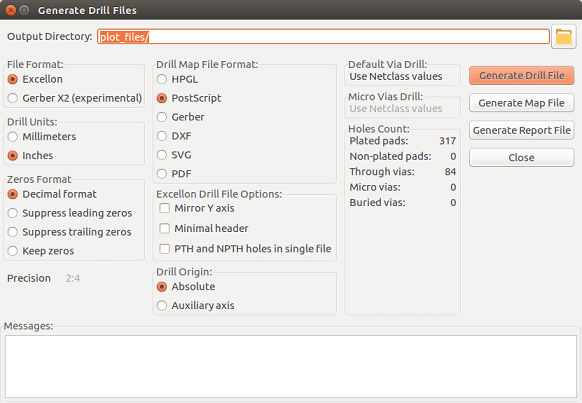Select Gerber X2 (experimental) file format
This screenshot has width=582, height=403.
pyautogui.click(x=75, y=98)
